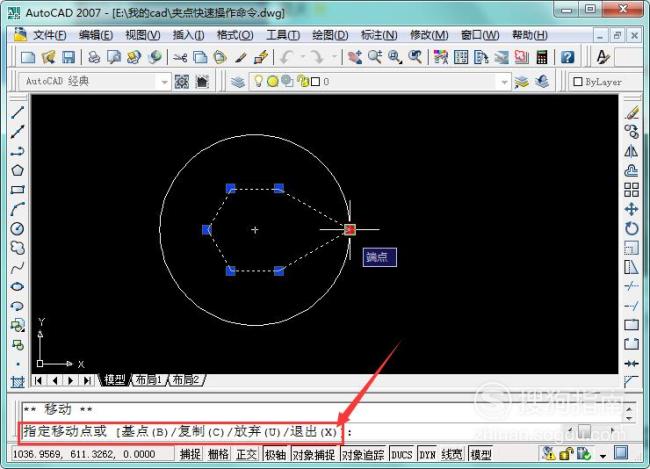Select the Polygon tool
Viewport: 650px width, 469px height.
(x=17, y=170)
